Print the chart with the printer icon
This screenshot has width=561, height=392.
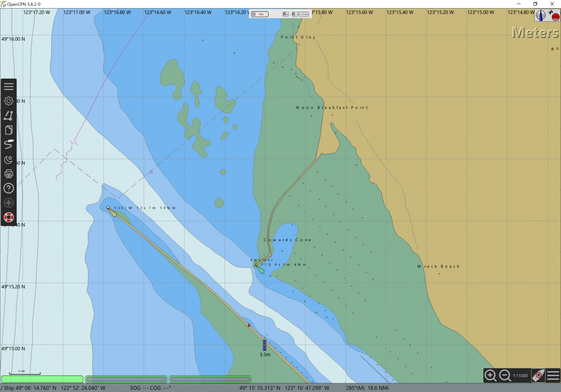coord(9,174)
